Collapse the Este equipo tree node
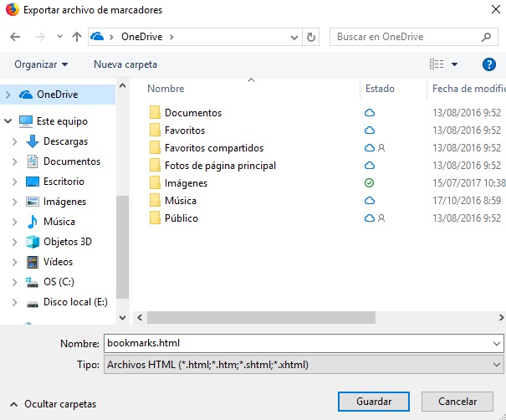The image size is (506, 420). pyautogui.click(x=8, y=121)
